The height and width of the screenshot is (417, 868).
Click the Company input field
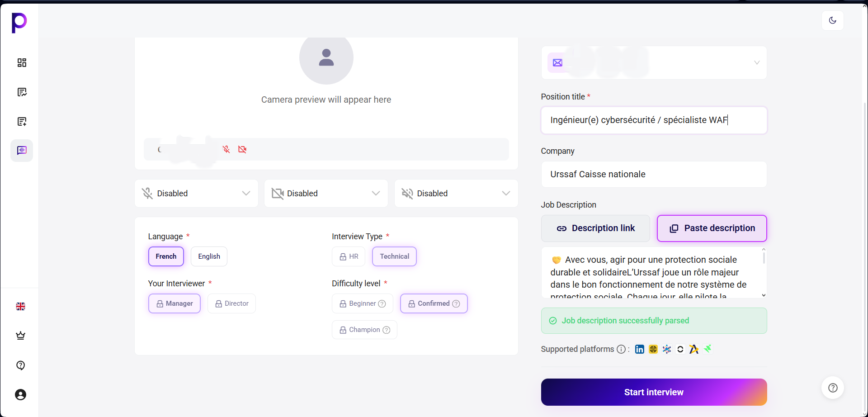point(654,175)
